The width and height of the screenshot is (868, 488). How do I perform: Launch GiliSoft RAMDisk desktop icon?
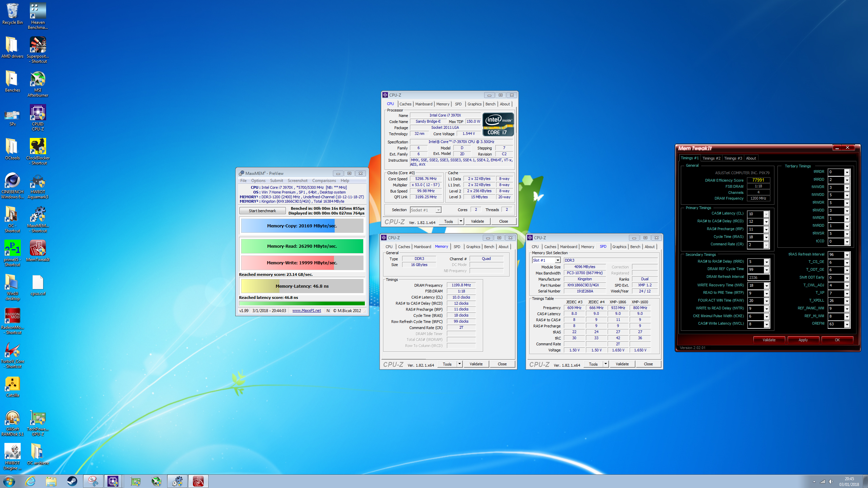[x=13, y=423]
